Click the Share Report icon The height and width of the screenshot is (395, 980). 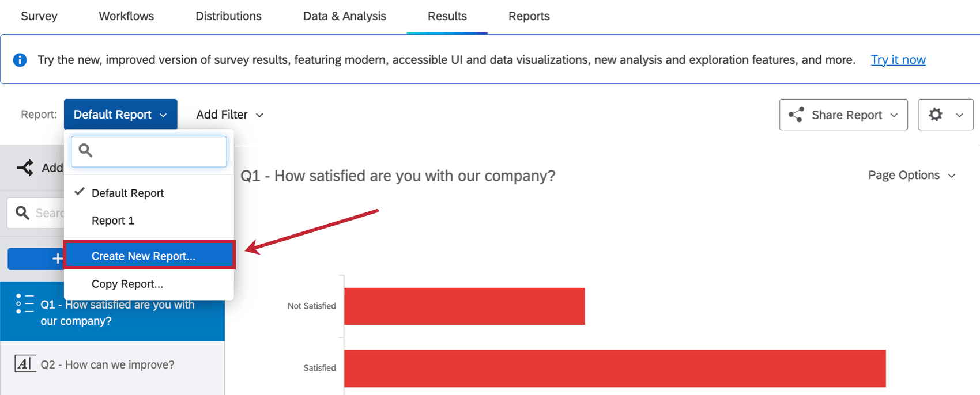pos(797,115)
